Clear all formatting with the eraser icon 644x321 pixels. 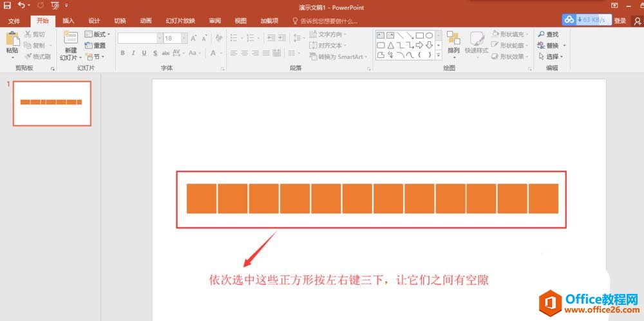point(219,38)
